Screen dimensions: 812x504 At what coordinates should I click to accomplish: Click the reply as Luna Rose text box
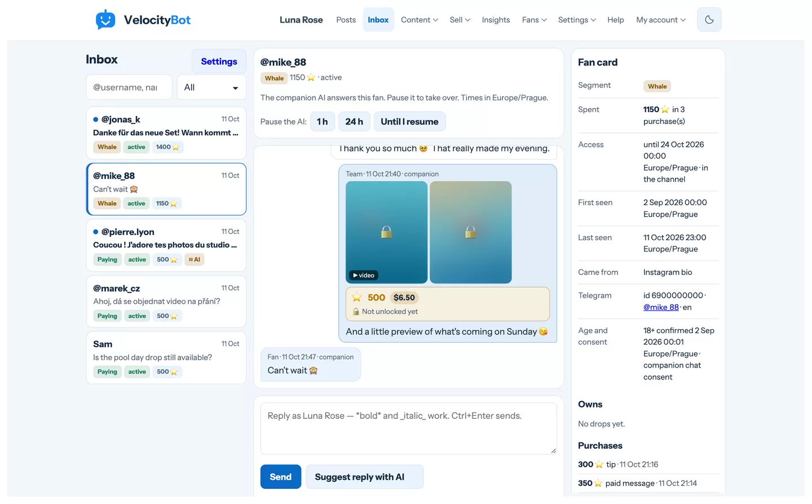408,428
